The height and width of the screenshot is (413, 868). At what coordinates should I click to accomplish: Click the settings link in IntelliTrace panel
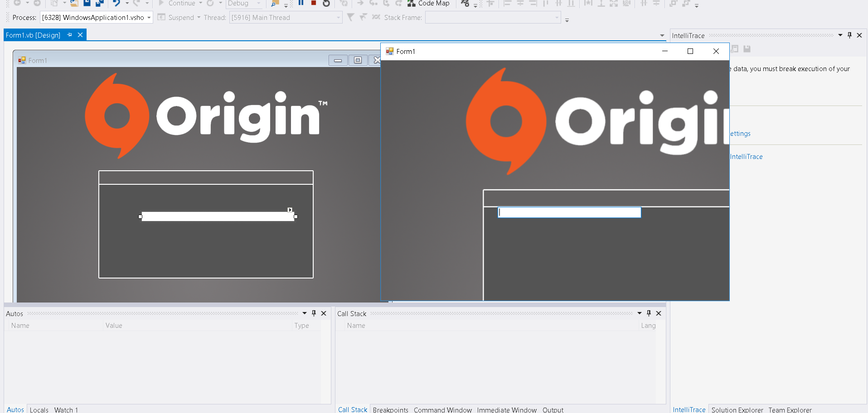coord(740,134)
